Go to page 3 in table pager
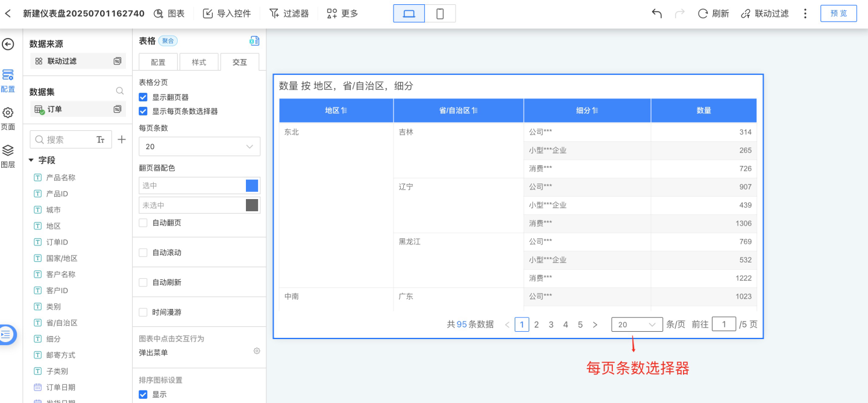The height and width of the screenshot is (403, 868). pos(551,325)
